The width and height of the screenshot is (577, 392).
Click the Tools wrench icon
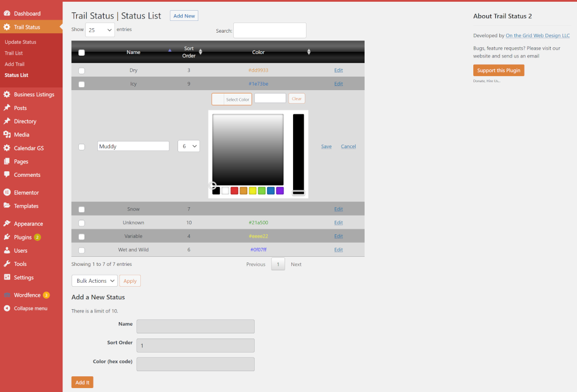click(7, 264)
